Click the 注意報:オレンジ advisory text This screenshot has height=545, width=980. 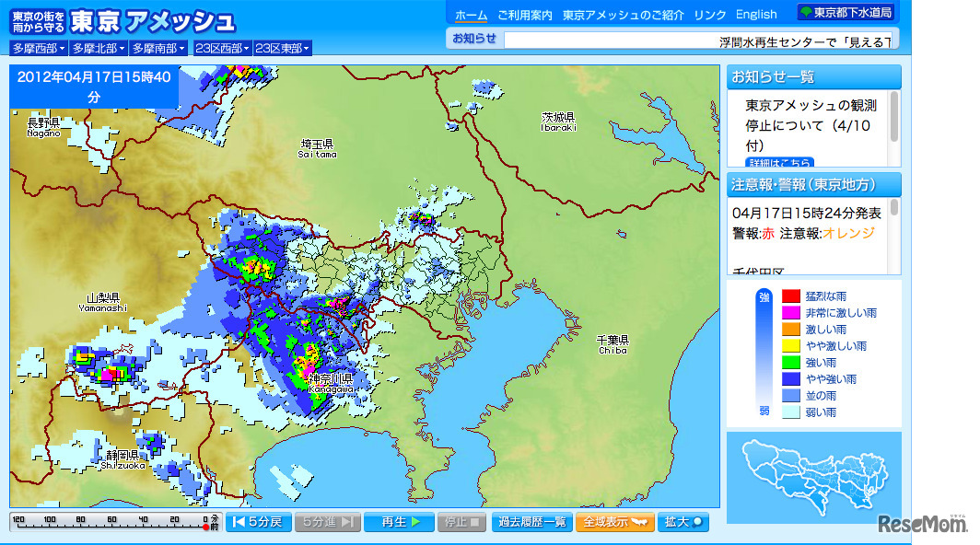827,233
